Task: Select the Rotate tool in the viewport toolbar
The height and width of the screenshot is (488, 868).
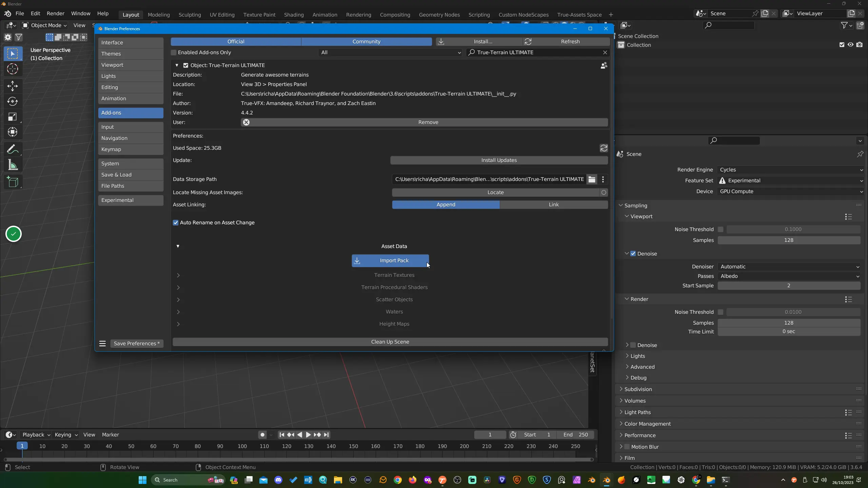Action: (x=13, y=101)
